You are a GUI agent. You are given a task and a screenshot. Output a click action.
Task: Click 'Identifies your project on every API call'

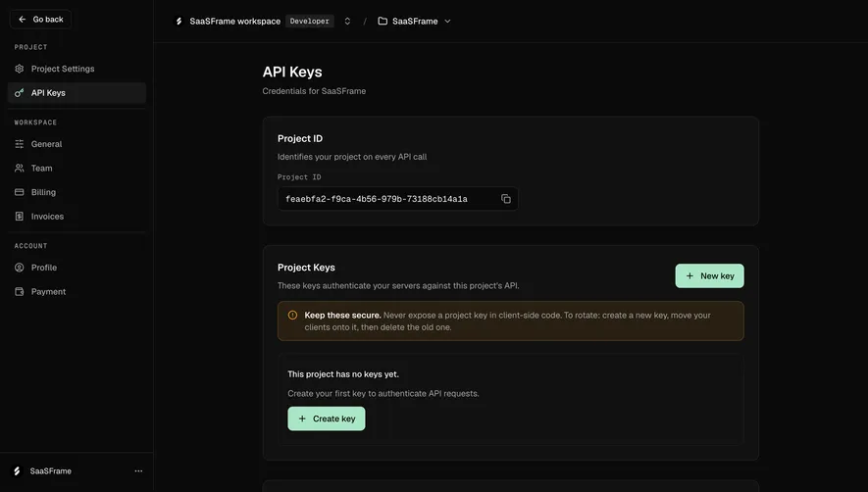click(x=352, y=157)
